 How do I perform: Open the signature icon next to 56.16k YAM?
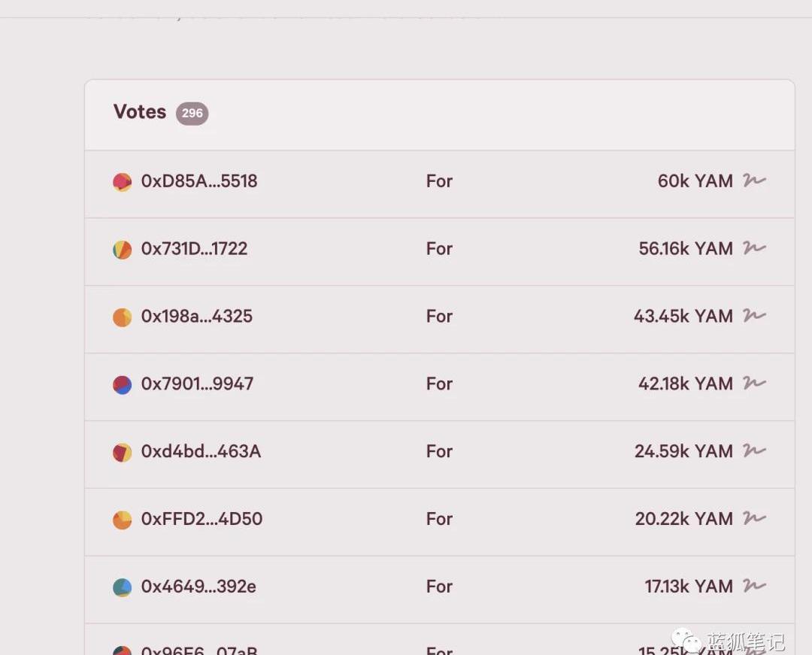pos(754,247)
